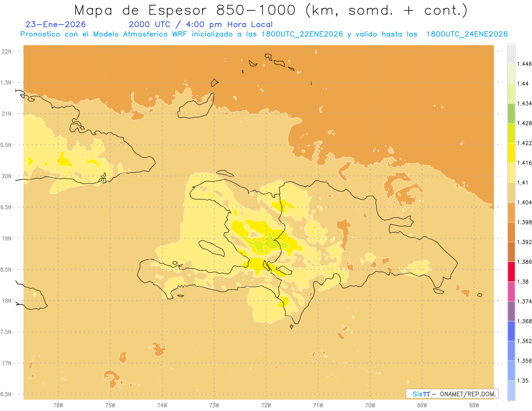Viewport: 532px width, 411px height.
Task: Click the 18N latitude label
Action: pyautogui.click(x=7, y=301)
